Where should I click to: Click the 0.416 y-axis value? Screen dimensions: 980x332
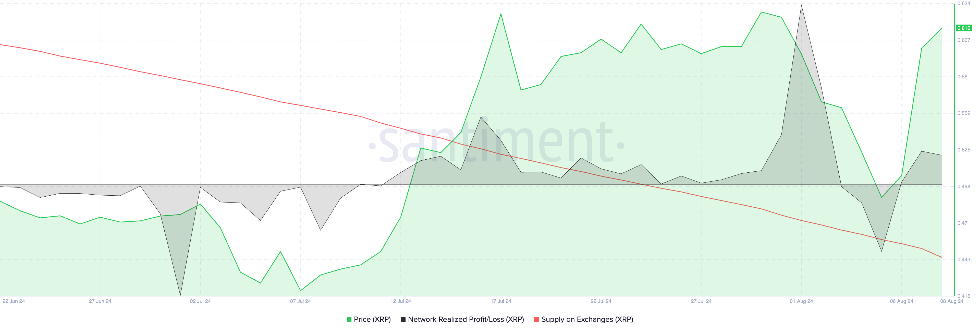coord(964,296)
